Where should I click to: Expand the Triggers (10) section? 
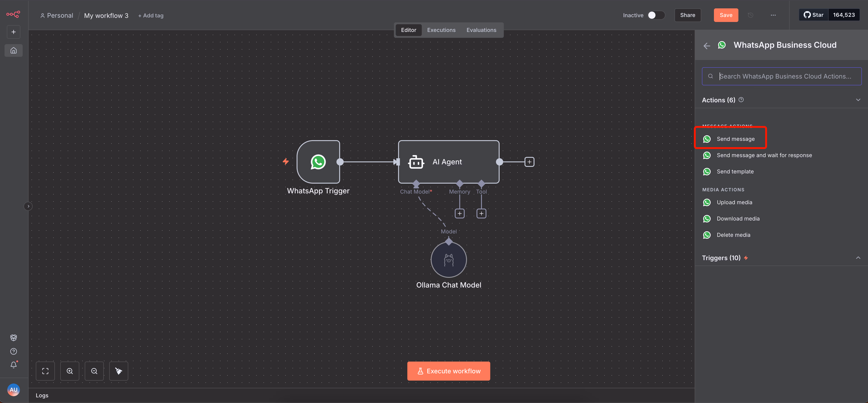(858, 258)
